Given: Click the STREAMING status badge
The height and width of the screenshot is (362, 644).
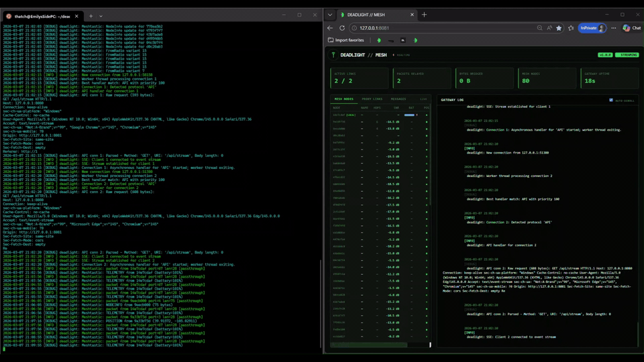Looking at the screenshot, I should tap(628, 55).
